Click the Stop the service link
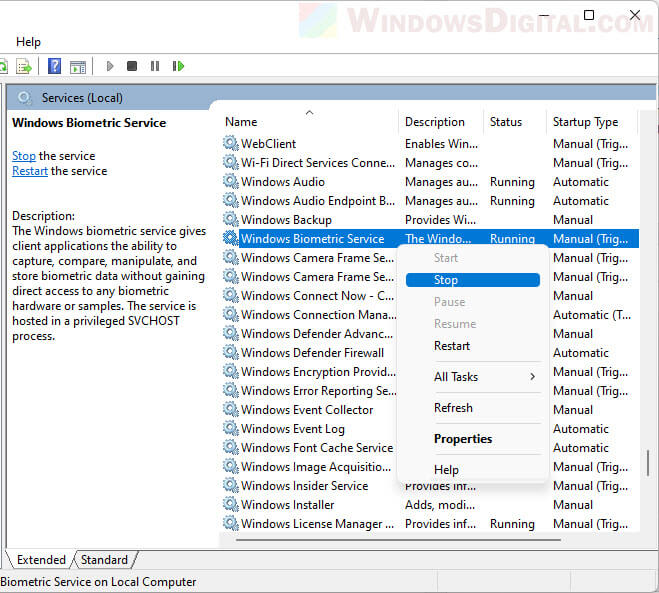This screenshot has width=659, height=593. click(24, 156)
